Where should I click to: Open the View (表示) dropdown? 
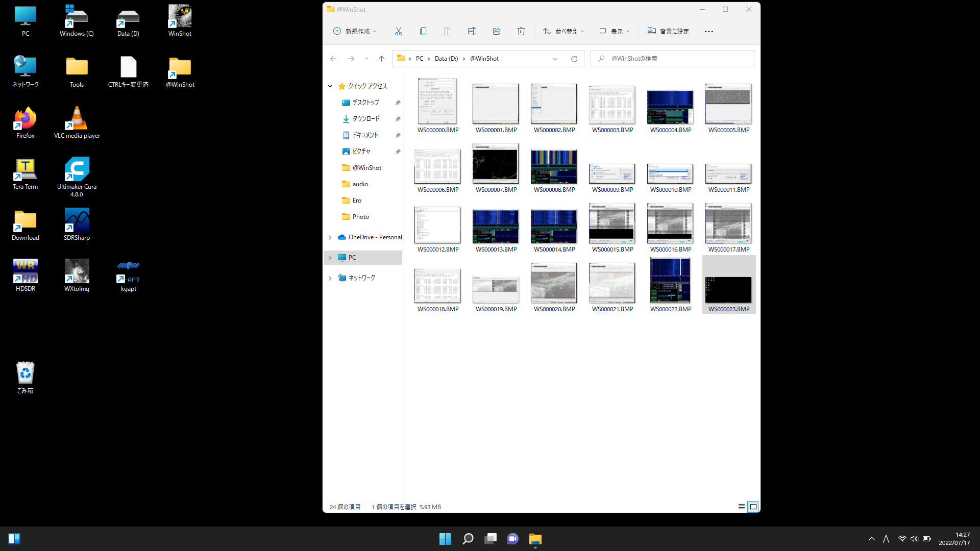(615, 31)
